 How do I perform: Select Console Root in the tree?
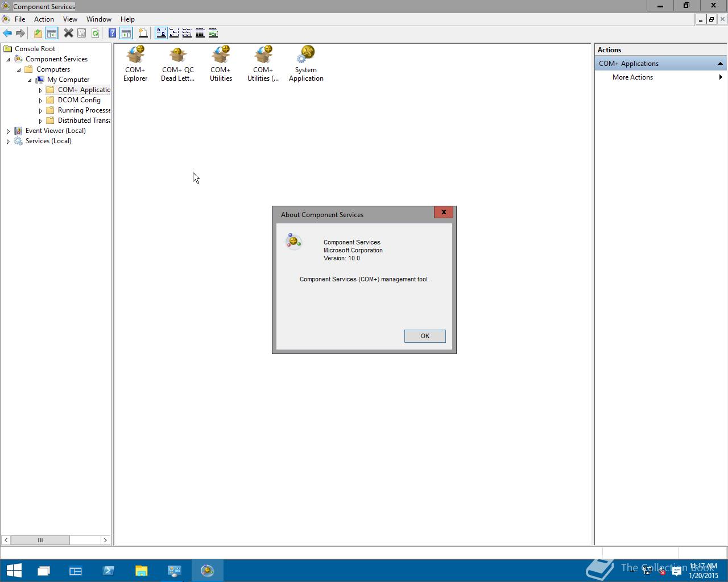point(35,49)
